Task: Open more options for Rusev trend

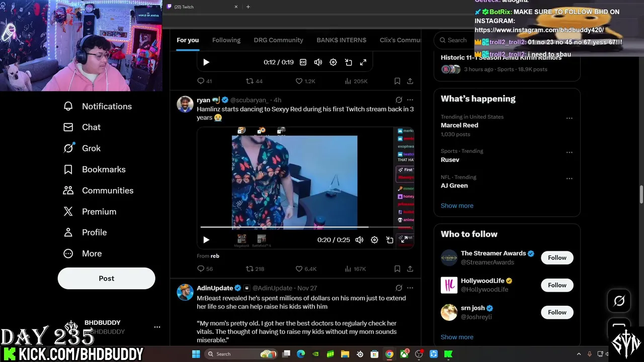Action: [569, 152]
